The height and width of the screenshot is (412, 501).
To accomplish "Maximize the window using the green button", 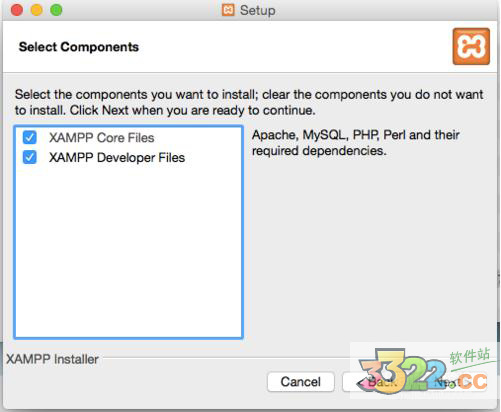I will (x=56, y=10).
